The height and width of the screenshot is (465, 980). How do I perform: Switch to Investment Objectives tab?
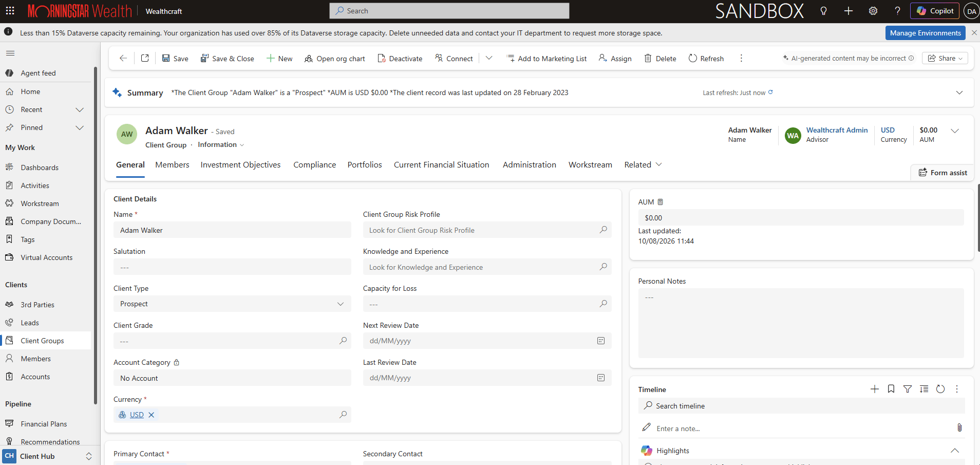240,164
